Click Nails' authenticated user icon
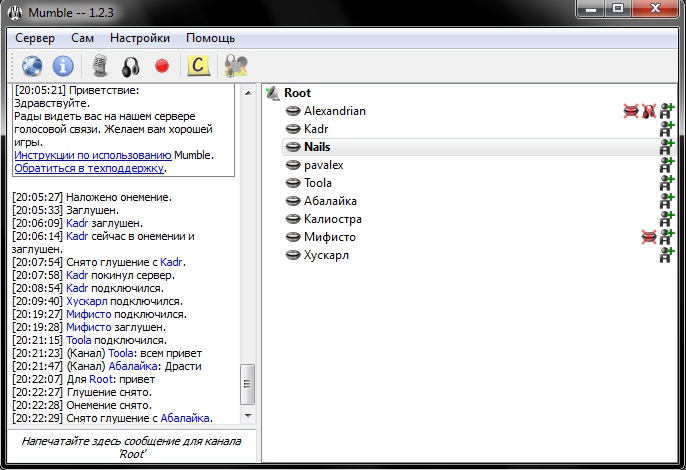This screenshot has height=470, width=686. (x=667, y=147)
